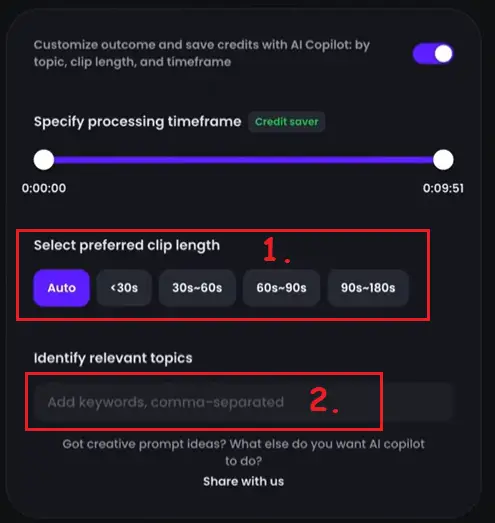Click the red number 2 annotation

(324, 400)
